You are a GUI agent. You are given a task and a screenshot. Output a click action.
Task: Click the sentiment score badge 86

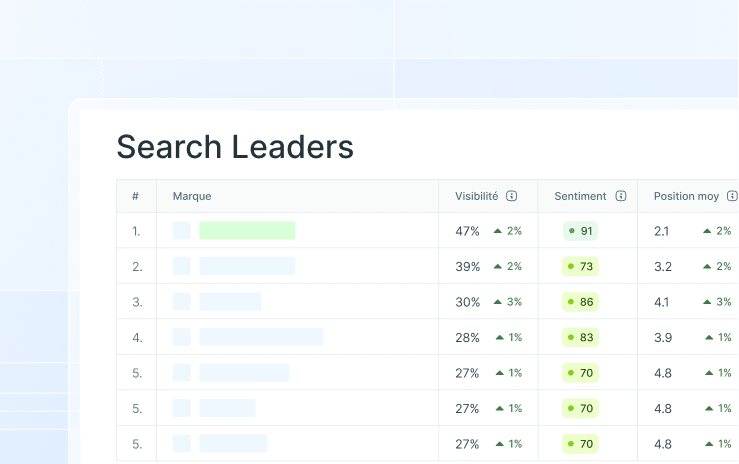[x=580, y=301]
